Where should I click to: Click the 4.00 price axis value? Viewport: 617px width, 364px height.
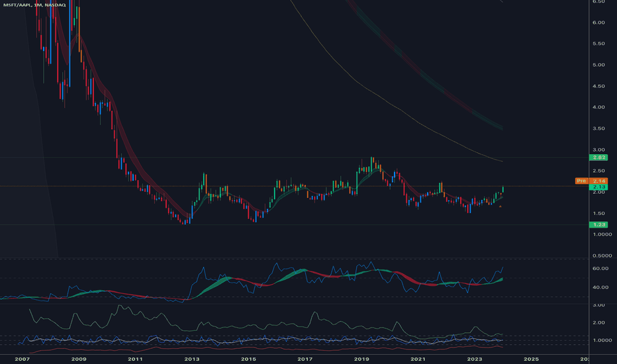click(598, 107)
